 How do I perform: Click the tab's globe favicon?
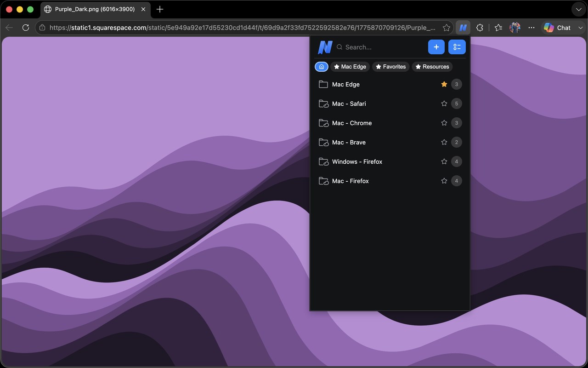coord(48,9)
